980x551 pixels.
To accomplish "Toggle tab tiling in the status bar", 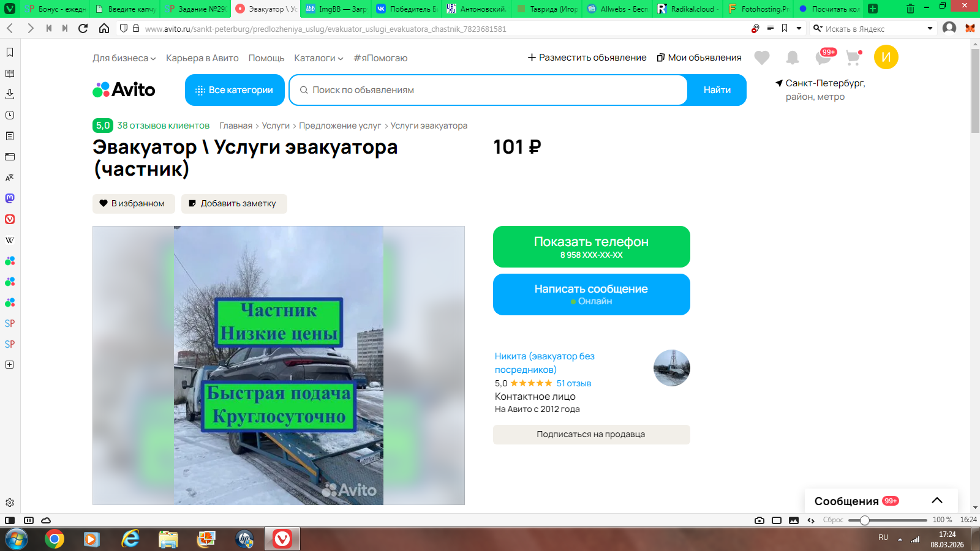I will [777, 520].
